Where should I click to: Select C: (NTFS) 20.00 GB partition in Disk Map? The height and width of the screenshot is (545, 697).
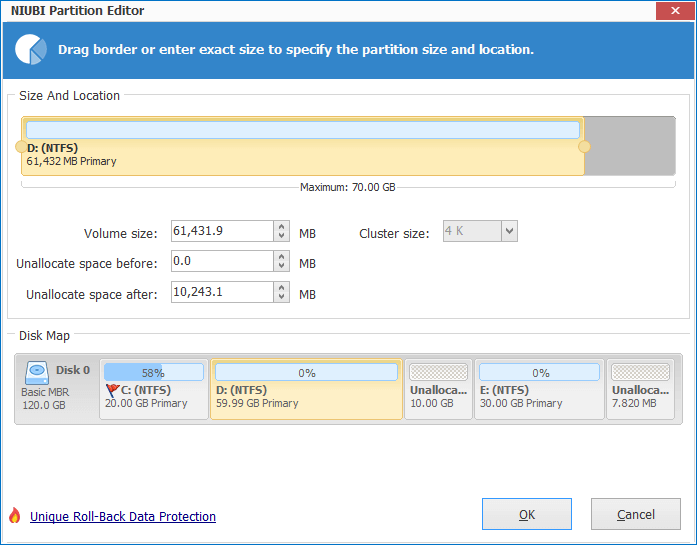[154, 389]
